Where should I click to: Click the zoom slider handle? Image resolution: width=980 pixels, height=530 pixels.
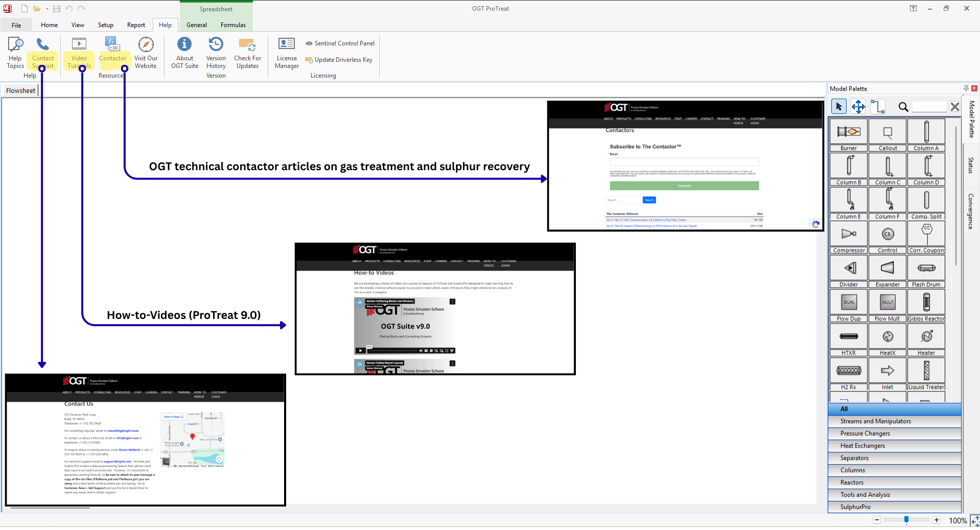[906, 520]
